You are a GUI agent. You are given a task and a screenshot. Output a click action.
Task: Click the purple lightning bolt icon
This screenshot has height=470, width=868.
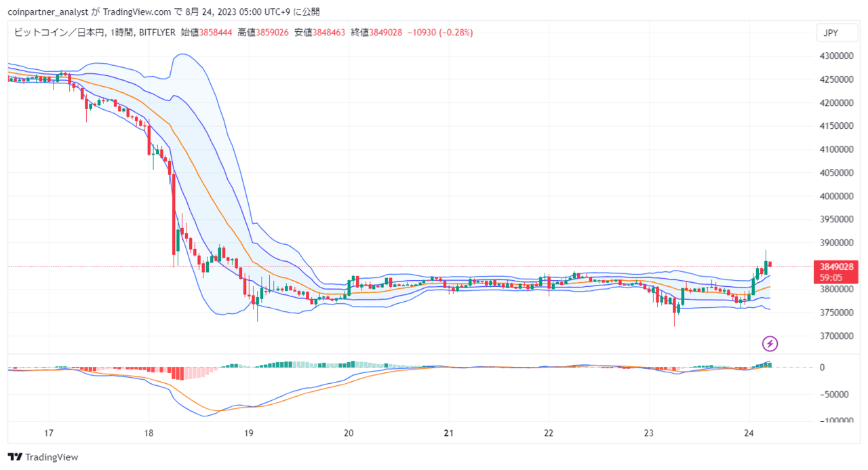(x=770, y=344)
